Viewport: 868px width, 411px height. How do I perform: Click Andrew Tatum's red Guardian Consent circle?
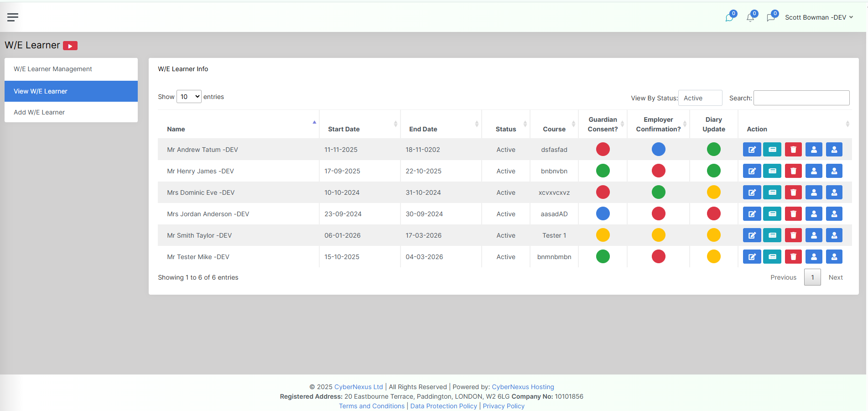click(603, 149)
